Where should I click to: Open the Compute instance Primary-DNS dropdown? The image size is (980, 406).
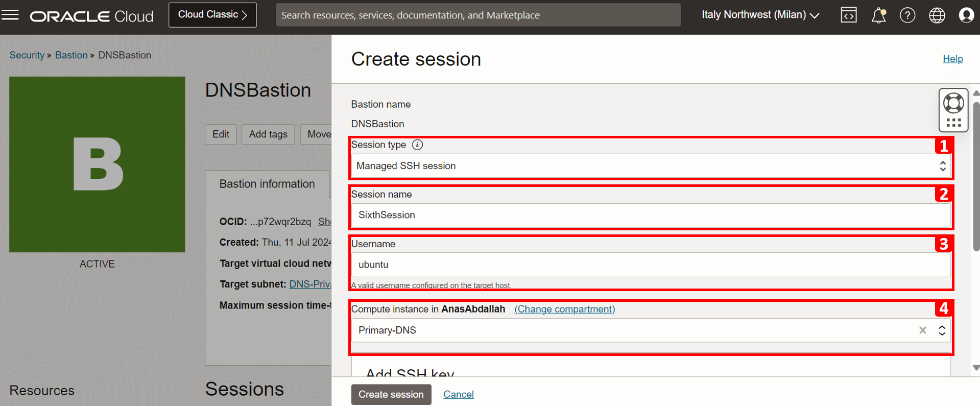(942, 330)
